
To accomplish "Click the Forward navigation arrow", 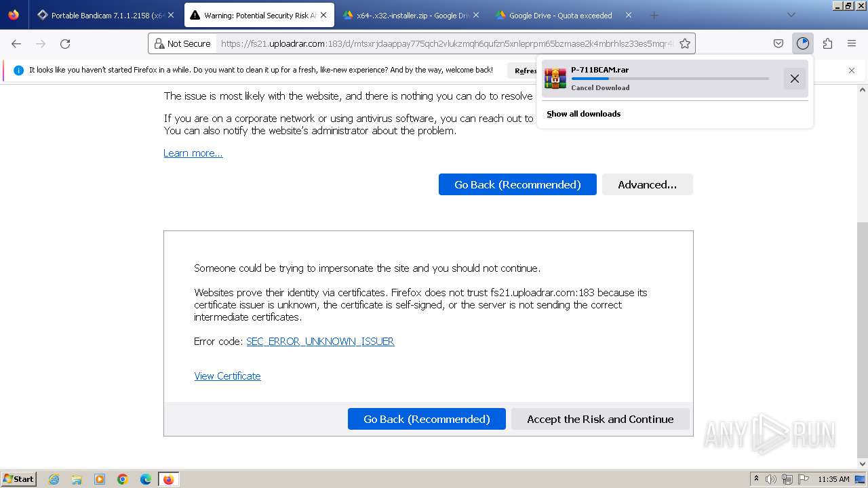I will (x=41, y=43).
